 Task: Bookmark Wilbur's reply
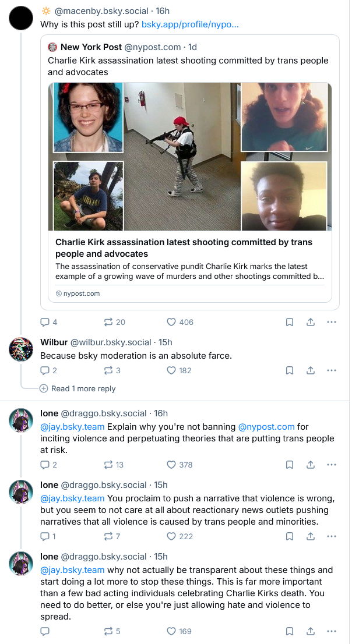(290, 370)
